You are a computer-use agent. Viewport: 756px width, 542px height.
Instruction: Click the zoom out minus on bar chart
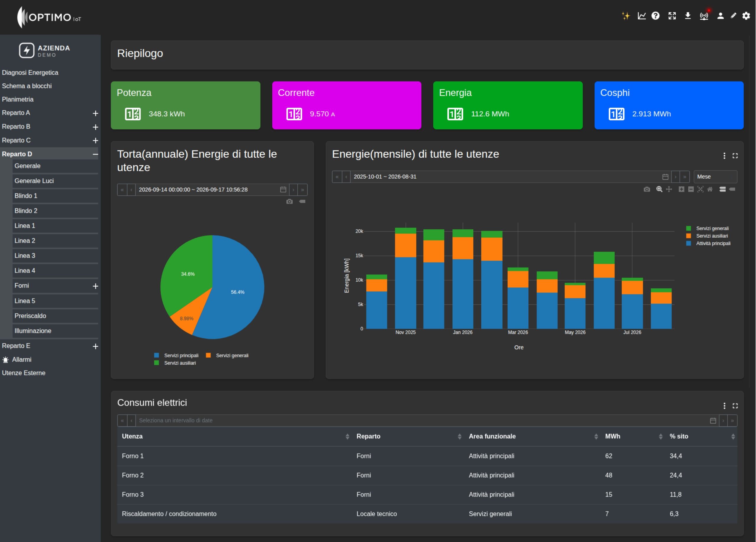691,189
